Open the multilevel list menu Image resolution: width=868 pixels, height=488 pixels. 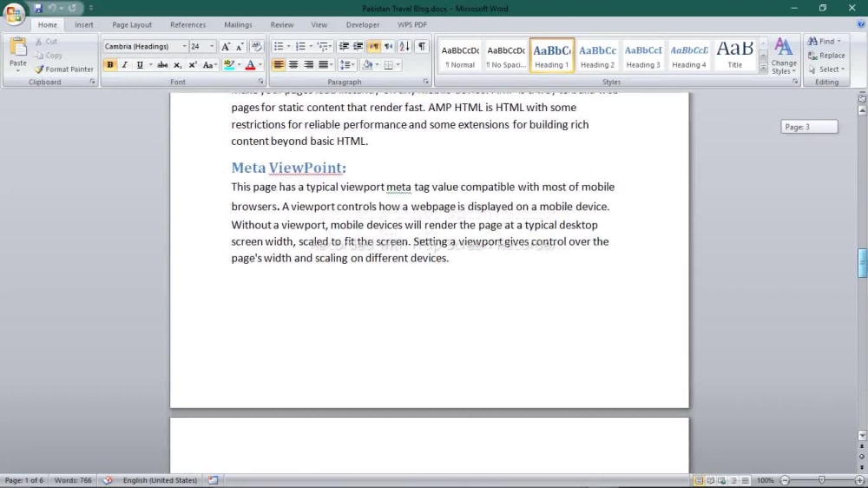pos(324,47)
